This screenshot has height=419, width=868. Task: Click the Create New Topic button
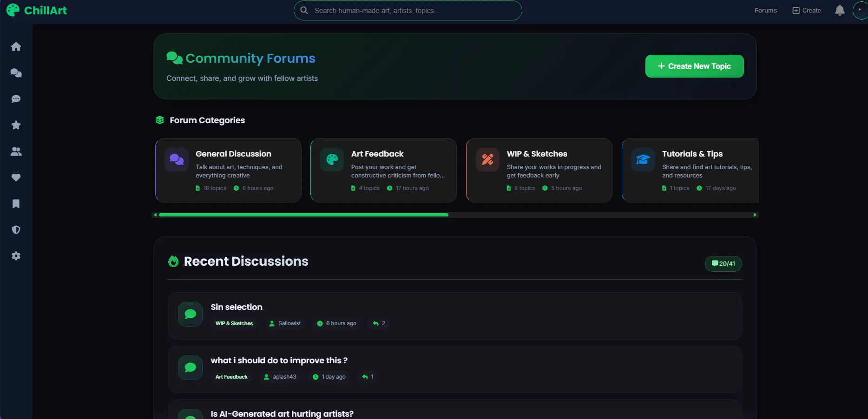coord(695,66)
